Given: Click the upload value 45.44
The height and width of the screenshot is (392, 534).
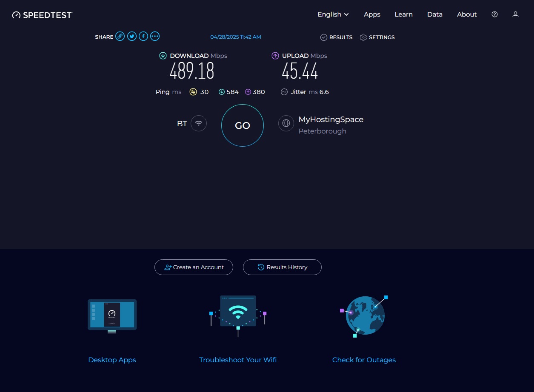Looking at the screenshot, I should click(x=300, y=71).
